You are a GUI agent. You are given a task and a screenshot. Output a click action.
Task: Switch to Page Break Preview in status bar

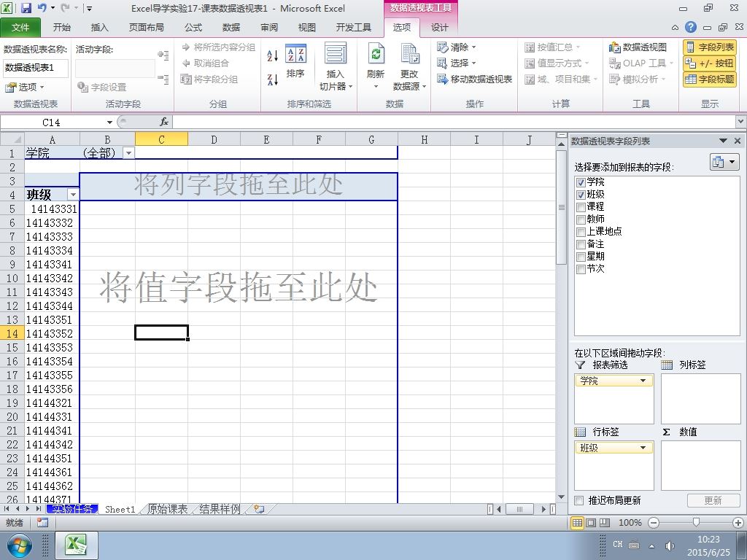point(605,522)
